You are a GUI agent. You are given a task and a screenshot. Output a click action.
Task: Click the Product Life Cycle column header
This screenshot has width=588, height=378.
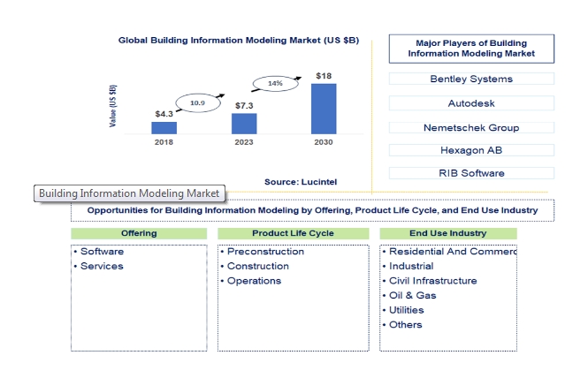293,233
